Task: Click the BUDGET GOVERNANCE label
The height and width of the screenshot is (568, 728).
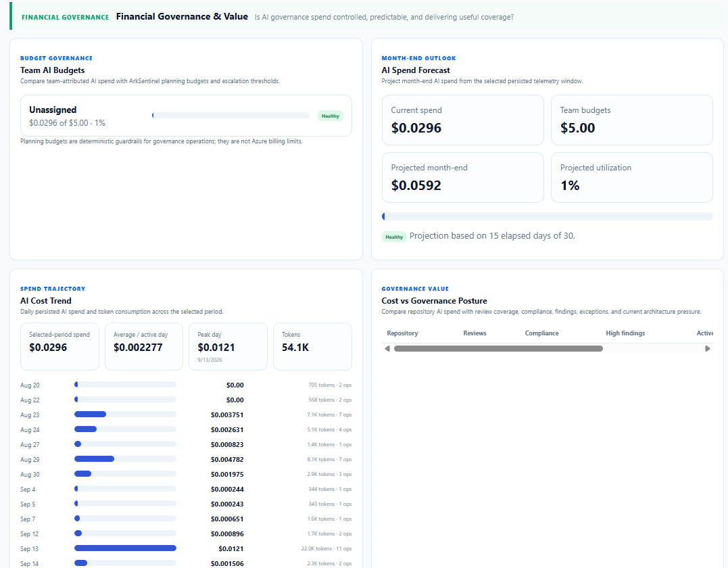Action: click(x=56, y=58)
